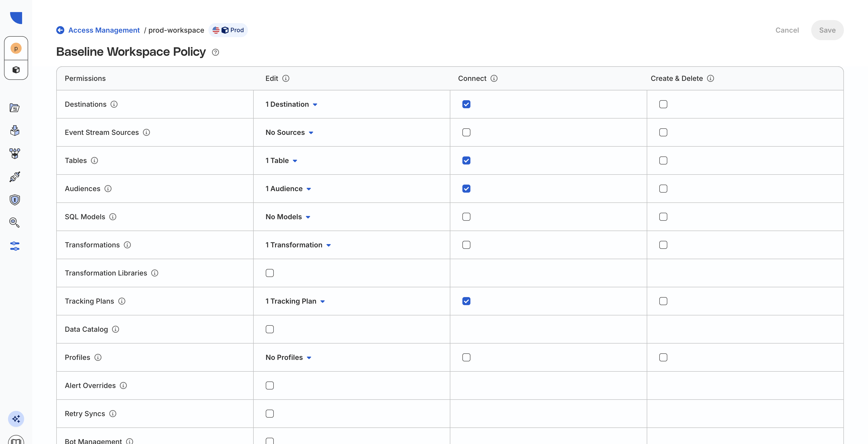Screen dimensions: 868x444
Task: Click the help icon next to Baseline Workspace Policy
Action: click(215, 52)
